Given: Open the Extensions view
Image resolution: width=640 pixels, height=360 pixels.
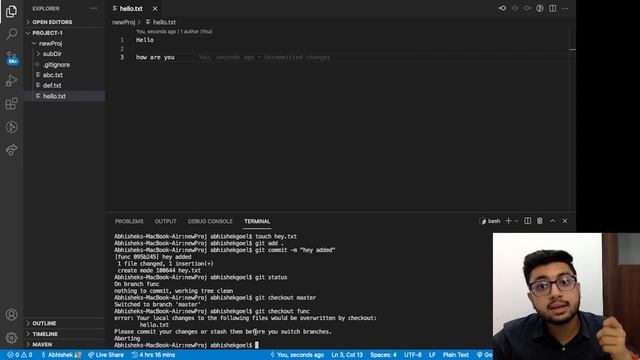Looking at the screenshot, I should 11,104.
